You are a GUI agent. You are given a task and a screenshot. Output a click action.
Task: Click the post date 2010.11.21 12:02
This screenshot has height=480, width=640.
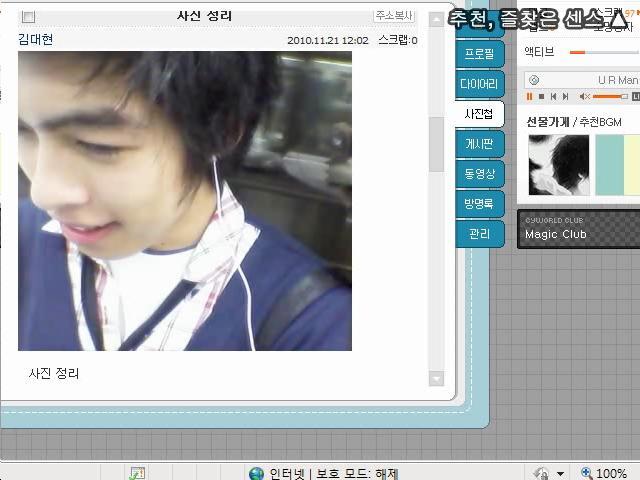tap(328, 40)
